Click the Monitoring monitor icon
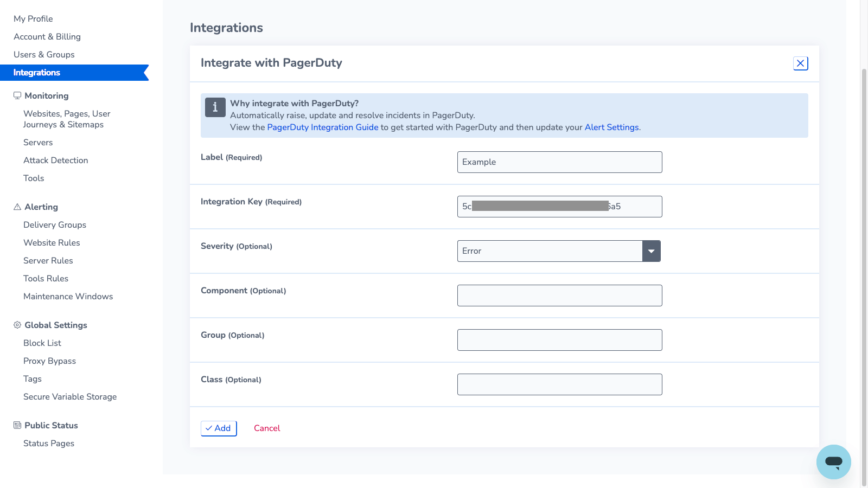The height and width of the screenshot is (488, 868). pyautogui.click(x=17, y=95)
